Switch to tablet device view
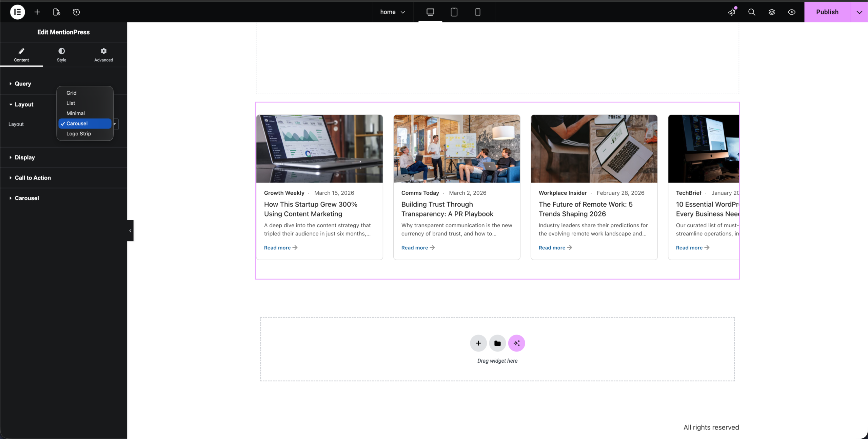 pos(454,12)
